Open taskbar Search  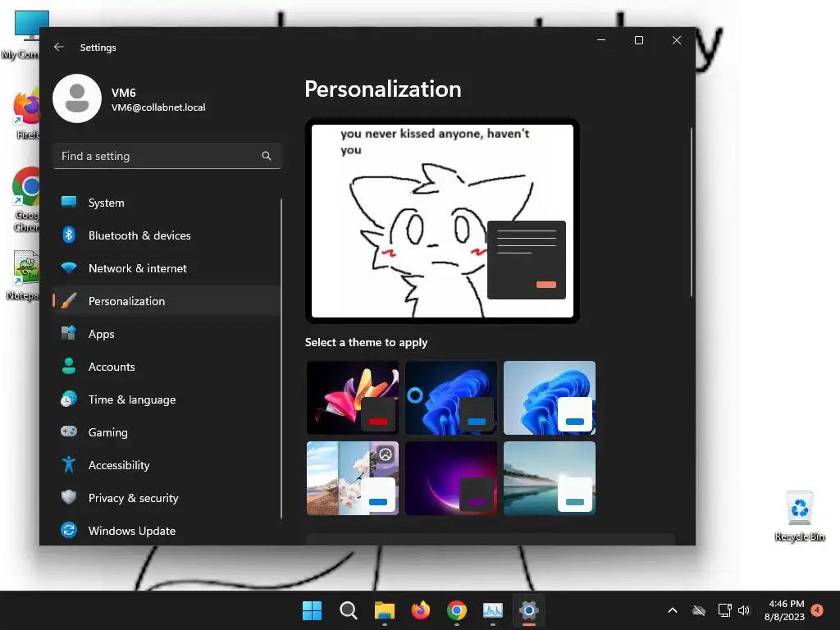348,610
